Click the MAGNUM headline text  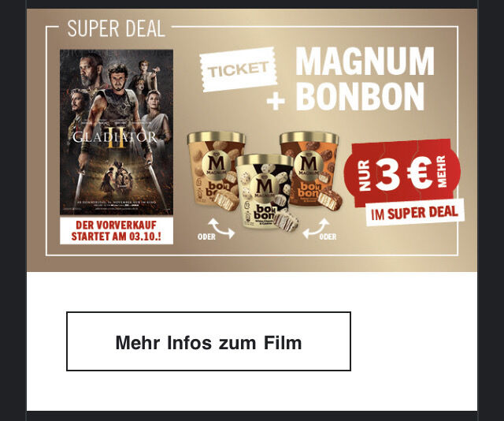(x=365, y=61)
